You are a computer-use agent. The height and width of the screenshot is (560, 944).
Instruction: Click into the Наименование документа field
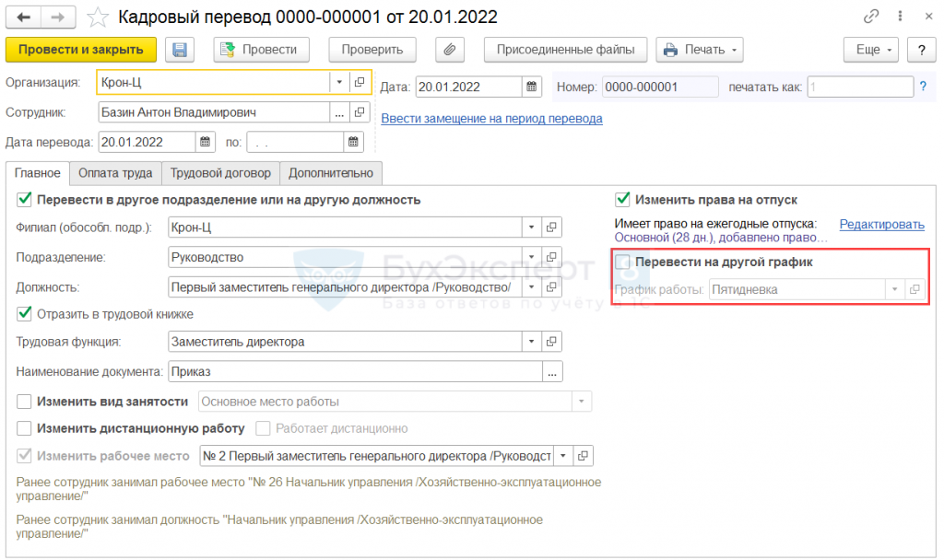coord(355,371)
